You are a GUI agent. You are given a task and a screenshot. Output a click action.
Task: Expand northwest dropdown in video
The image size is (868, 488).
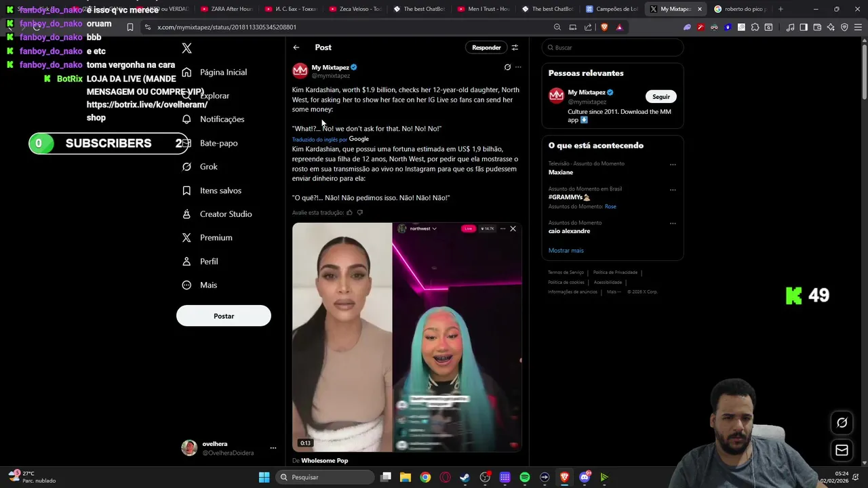434,228
